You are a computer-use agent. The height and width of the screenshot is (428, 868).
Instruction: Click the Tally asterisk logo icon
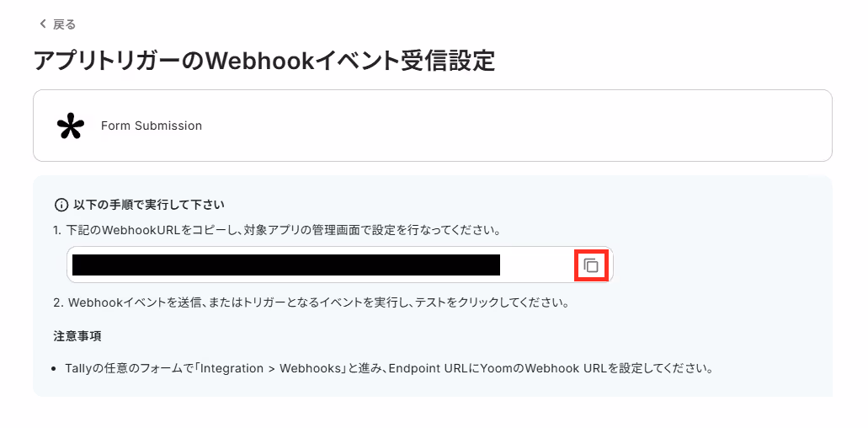pos(71,126)
